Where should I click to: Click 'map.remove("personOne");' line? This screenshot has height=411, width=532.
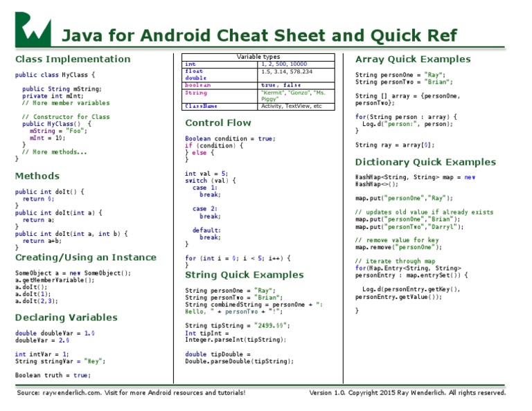point(399,247)
